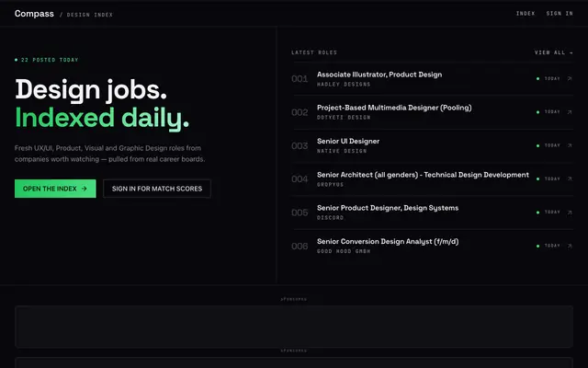The width and height of the screenshot is (588, 368).
Task: Click the row number 005
Action: (x=300, y=213)
